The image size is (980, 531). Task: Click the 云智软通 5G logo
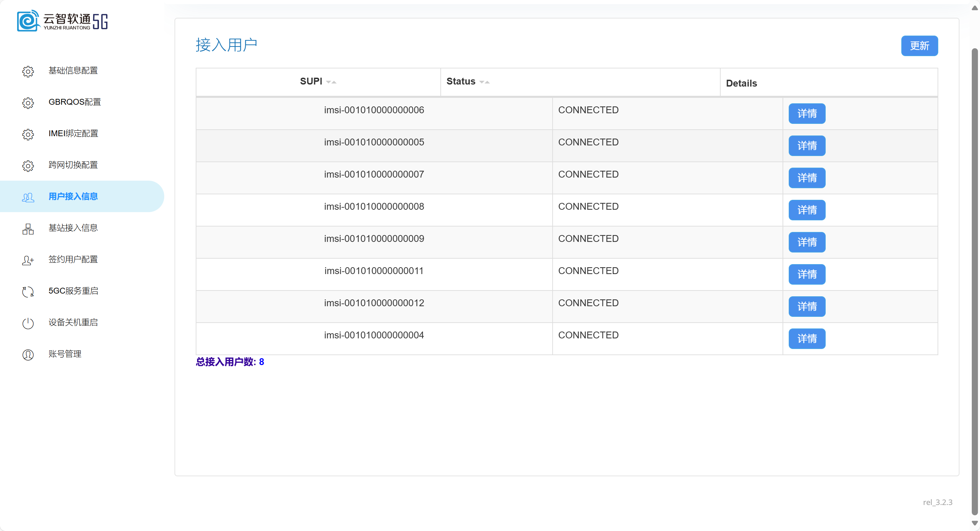click(62, 21)
